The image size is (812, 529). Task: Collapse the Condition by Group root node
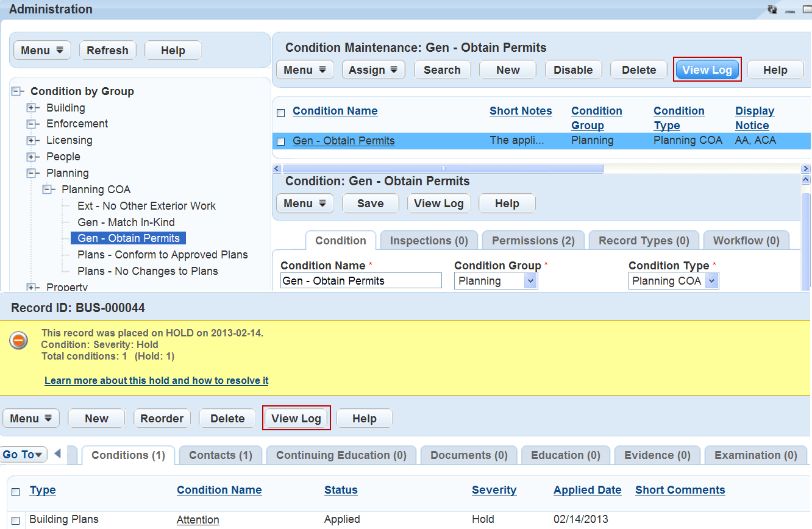pos(17,91)
